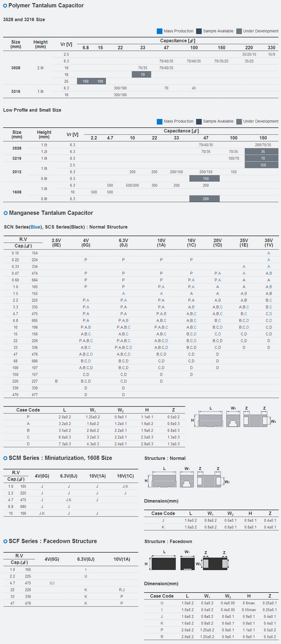Click the highlighted 35 cell in the 3528 1.2t row
The image size is (281, 644).
(262, 152)
